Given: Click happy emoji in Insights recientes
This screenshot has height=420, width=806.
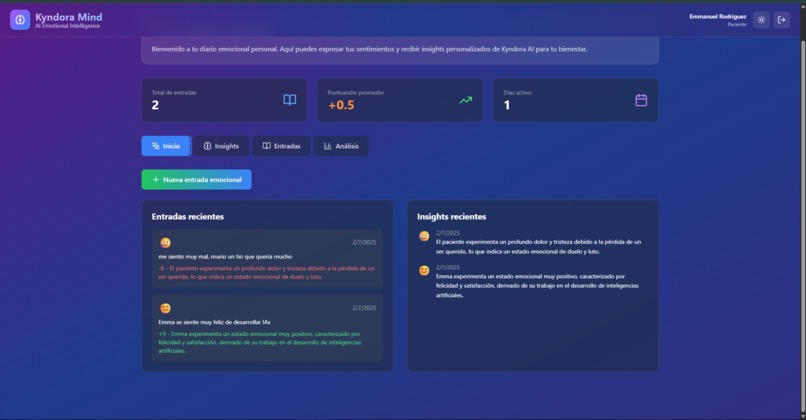Looking at the screenshot, I should 424,270.
